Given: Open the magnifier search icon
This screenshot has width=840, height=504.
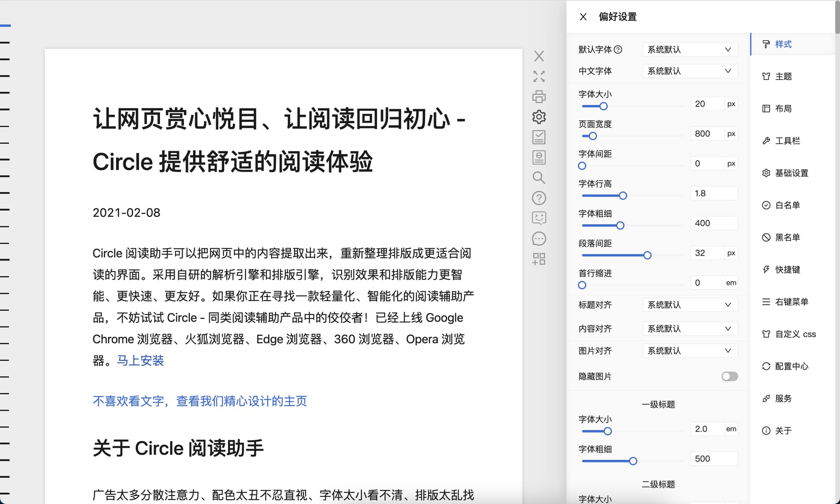Looking at the screenshot, I should pos(539,177).
